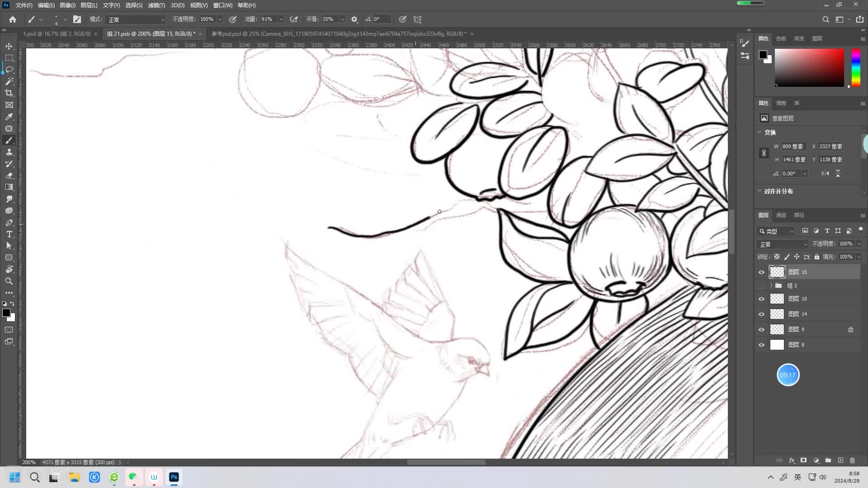The image size is (868, 488).
Task: Open the 文件(F) menu
Action: click(x=24, y=5)
